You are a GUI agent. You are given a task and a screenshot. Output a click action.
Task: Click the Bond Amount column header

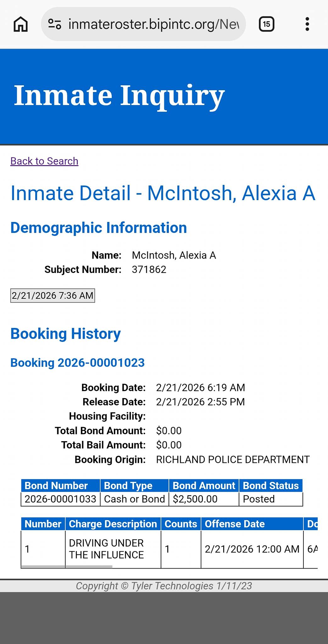click(204, 486)
